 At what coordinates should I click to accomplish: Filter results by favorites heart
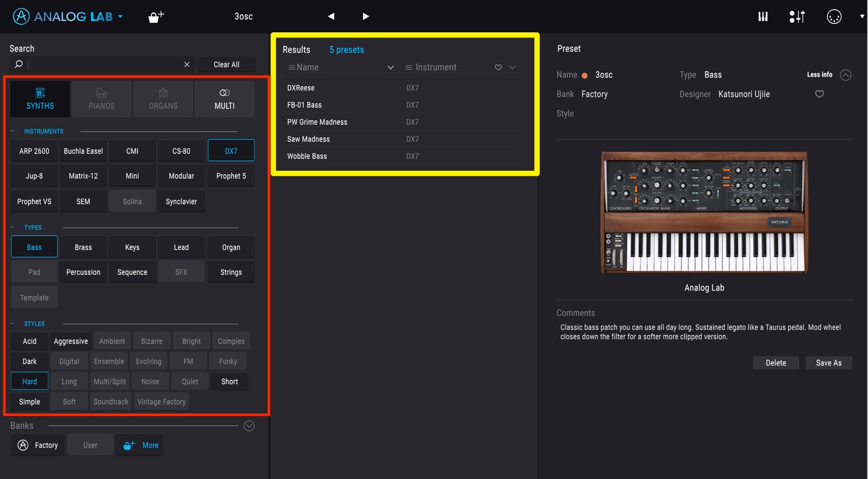[x=498, y=68]
